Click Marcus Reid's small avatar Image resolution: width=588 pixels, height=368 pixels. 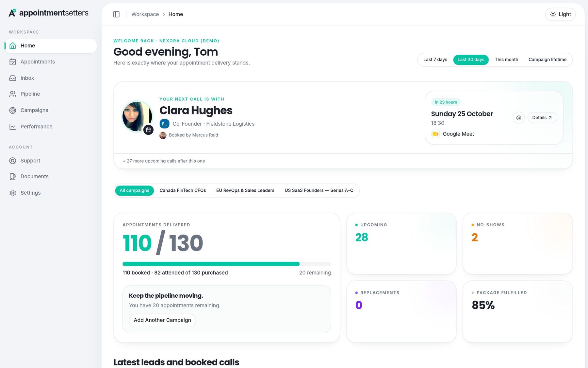pos(163,135)
